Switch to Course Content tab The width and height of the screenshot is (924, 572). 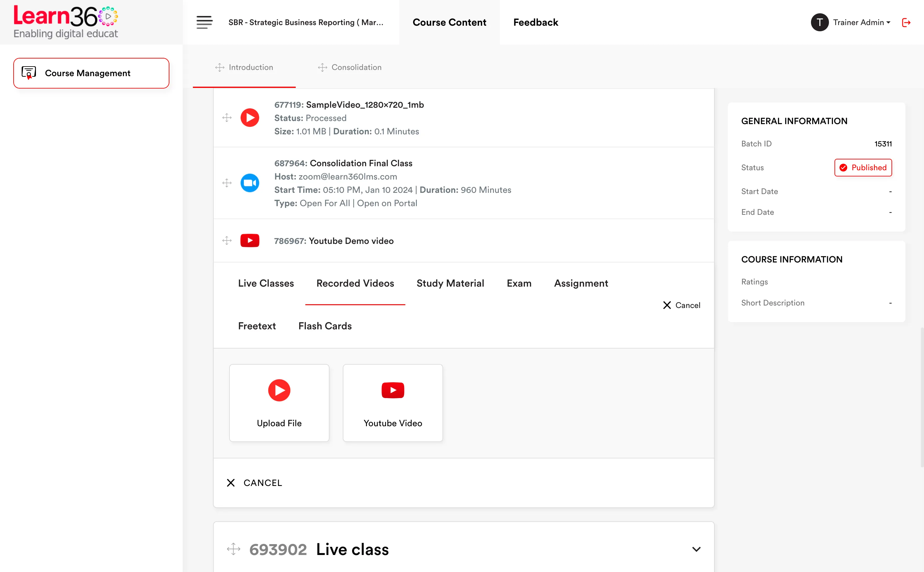(x=449, y=22)
